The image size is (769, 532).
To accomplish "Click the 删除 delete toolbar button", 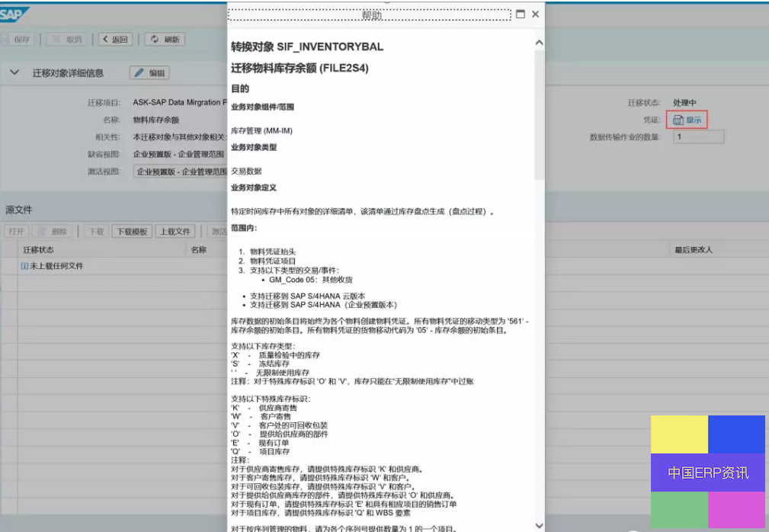I will [x=53, y=232].
